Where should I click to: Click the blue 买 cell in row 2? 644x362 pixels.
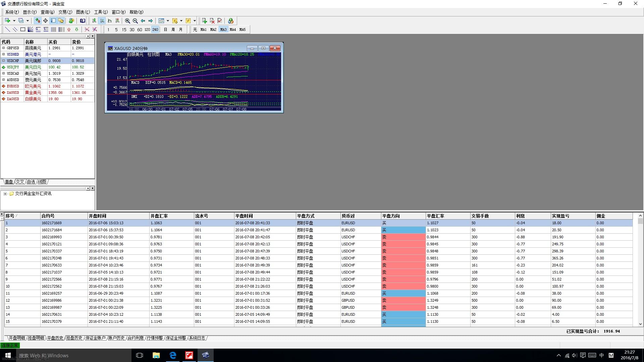(x=403, y=230)
